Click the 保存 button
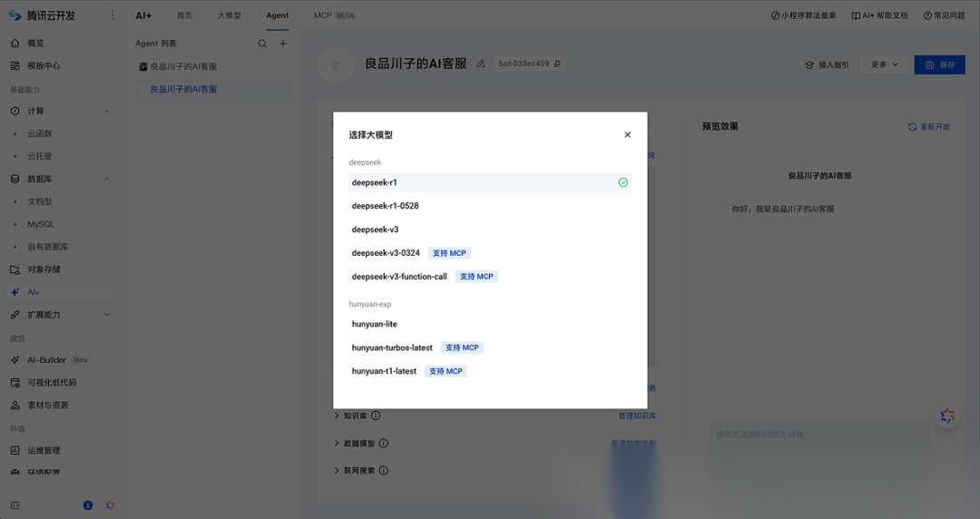This screenshot has width=980, height=519. 939,64
